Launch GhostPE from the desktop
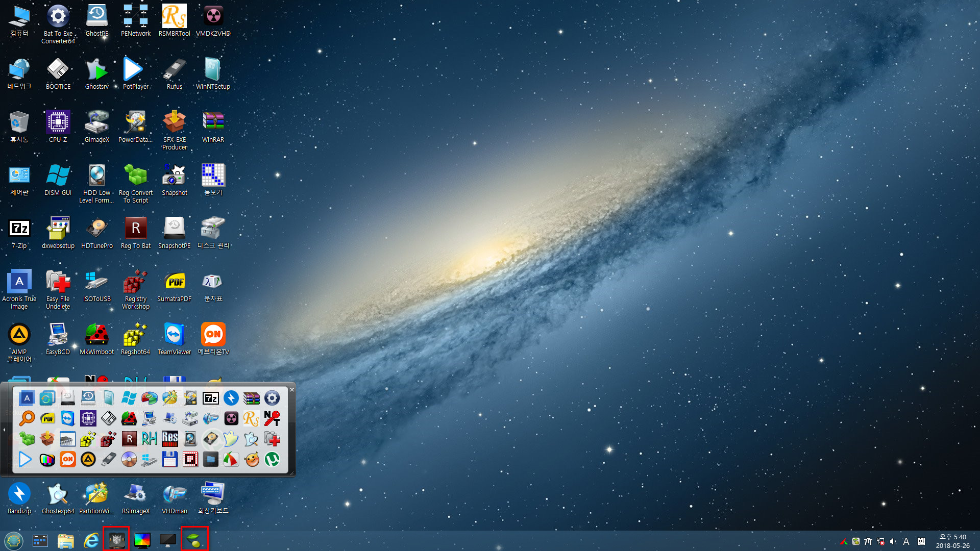Screen dimensions: 980x551 [97, 20]
